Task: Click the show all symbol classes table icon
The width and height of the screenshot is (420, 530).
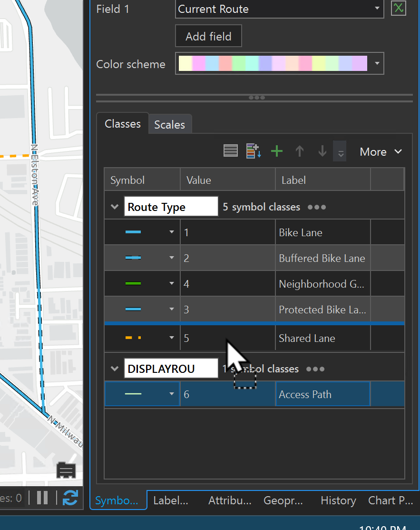Action: coord(231,151)
